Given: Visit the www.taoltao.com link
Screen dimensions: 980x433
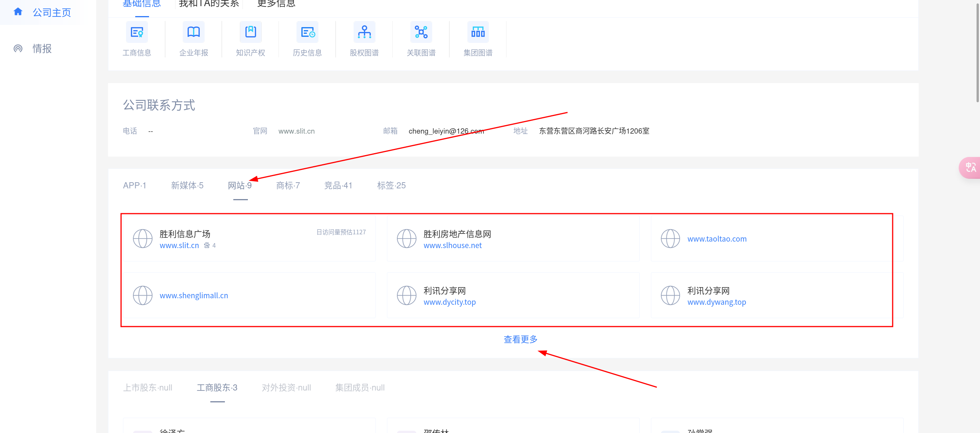Looking at the screenshot, I should pyautogui.click(x=717, y=239).
